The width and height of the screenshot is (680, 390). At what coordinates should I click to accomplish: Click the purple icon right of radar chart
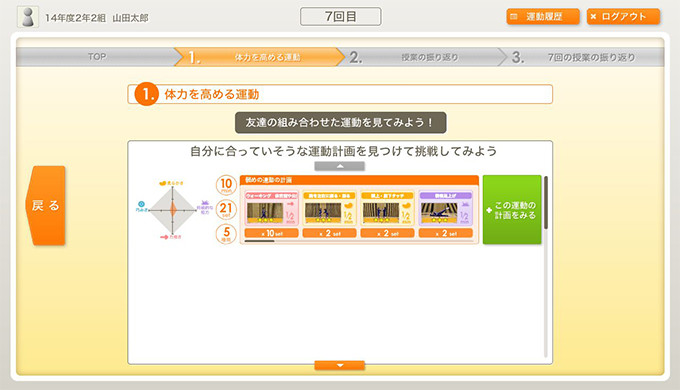[x=205, y=203]
